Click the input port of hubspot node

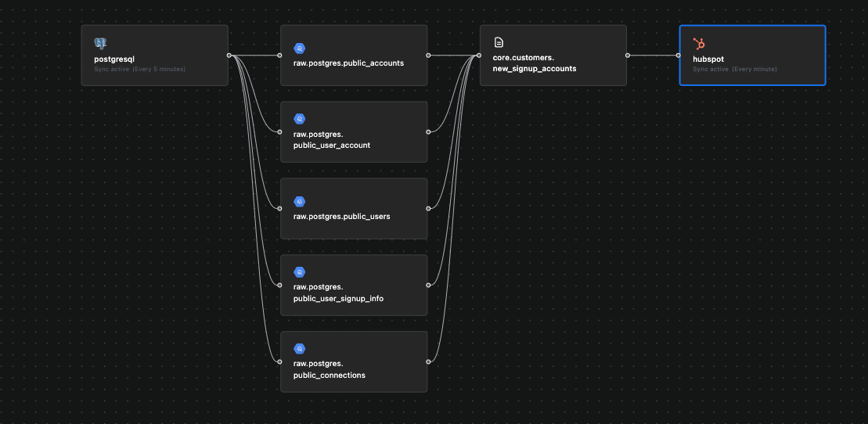tap(679, 56)
